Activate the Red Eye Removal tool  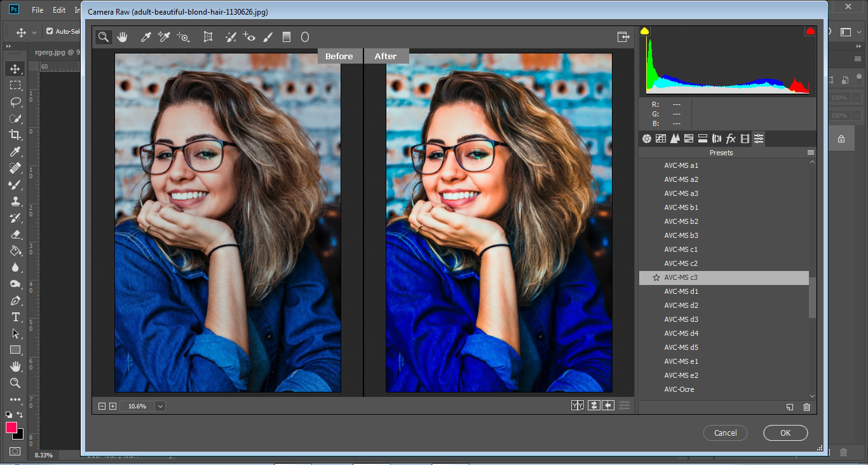248,38
